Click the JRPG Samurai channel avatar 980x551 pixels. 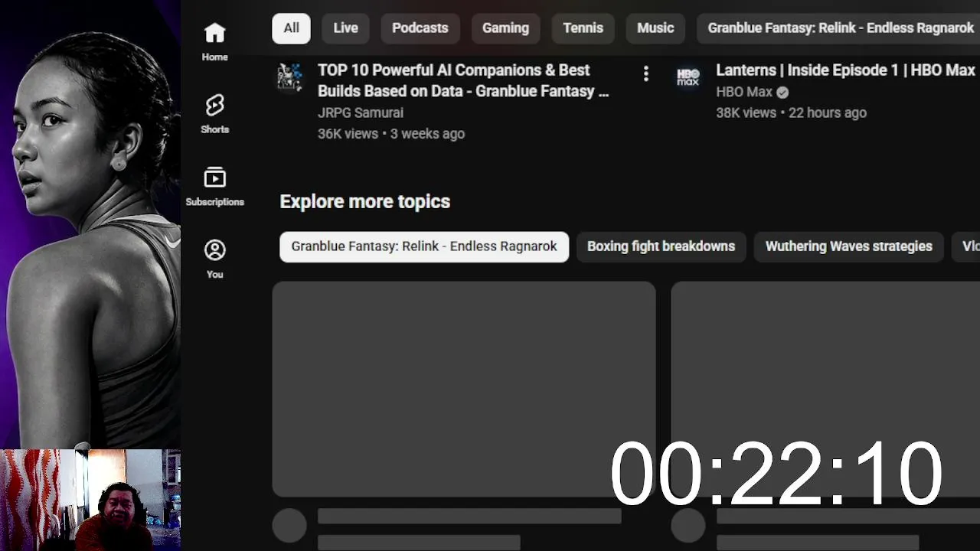pyautogui.click(x=289, y=77)
